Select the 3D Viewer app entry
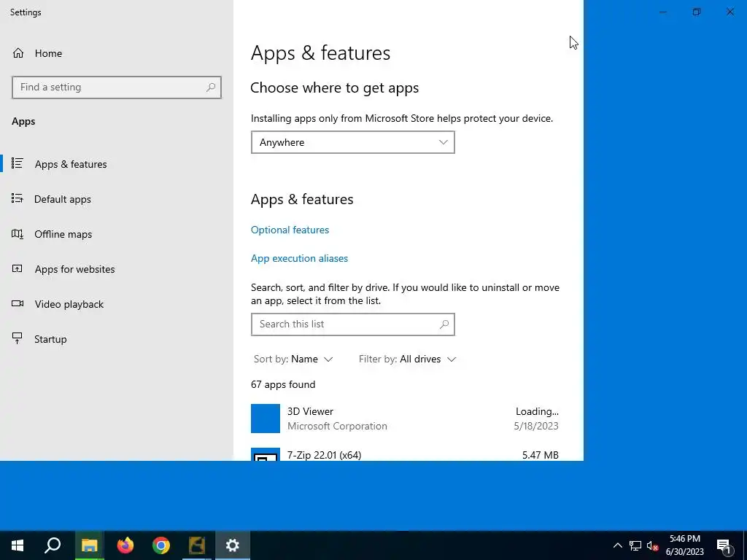 405,419
